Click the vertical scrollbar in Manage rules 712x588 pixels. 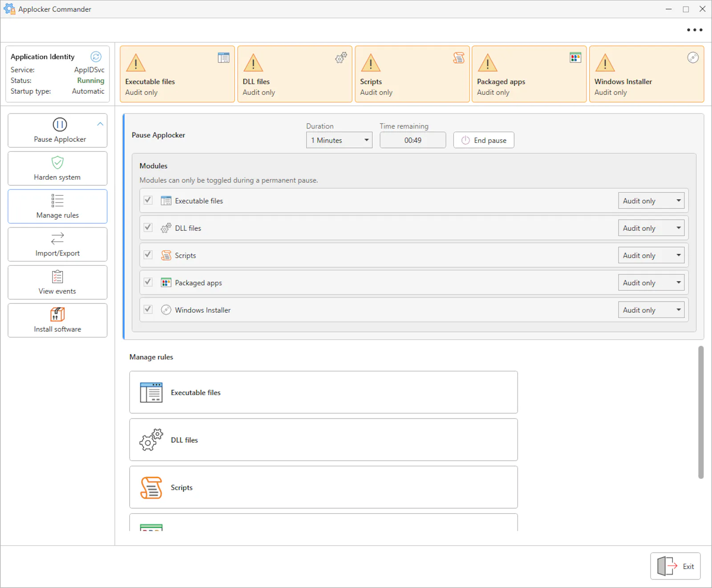701,412
